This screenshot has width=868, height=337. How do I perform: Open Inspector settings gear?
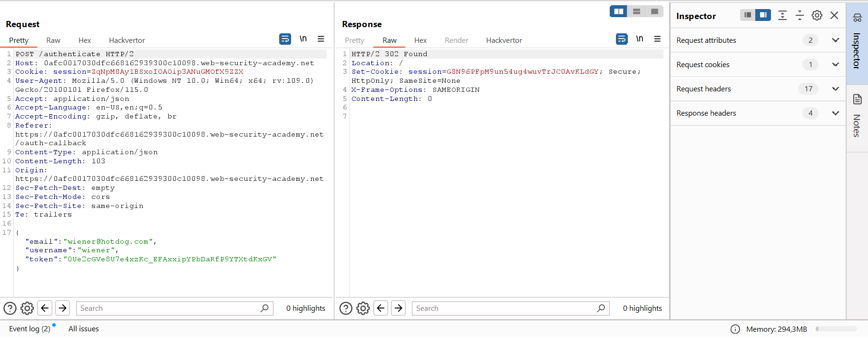(817, 15)
